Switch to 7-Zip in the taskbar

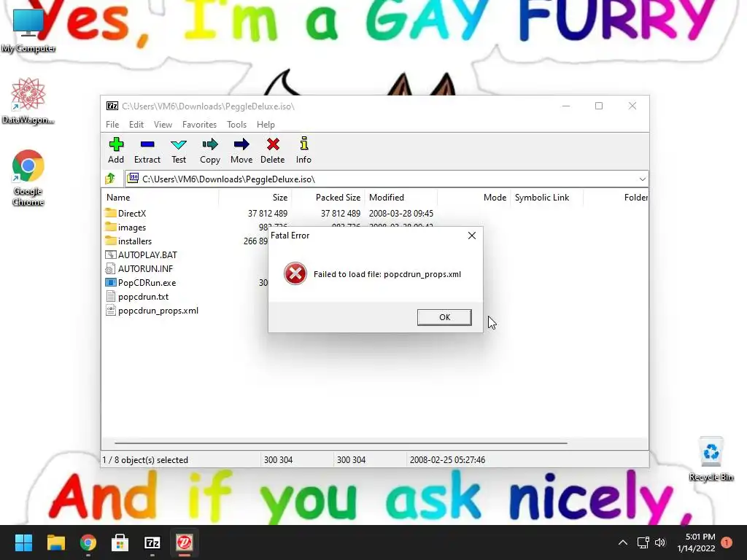click(152, 542)
